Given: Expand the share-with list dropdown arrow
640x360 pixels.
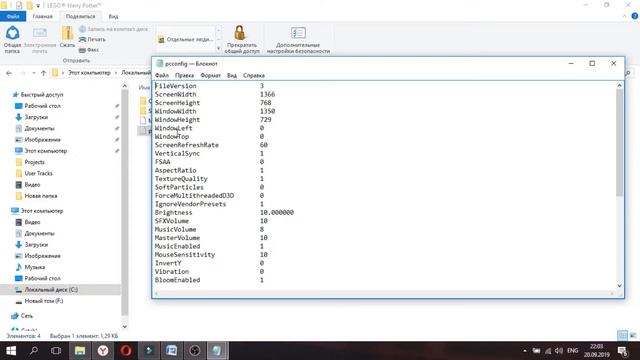Looking at the screenshot, I should tap(218, 49).
